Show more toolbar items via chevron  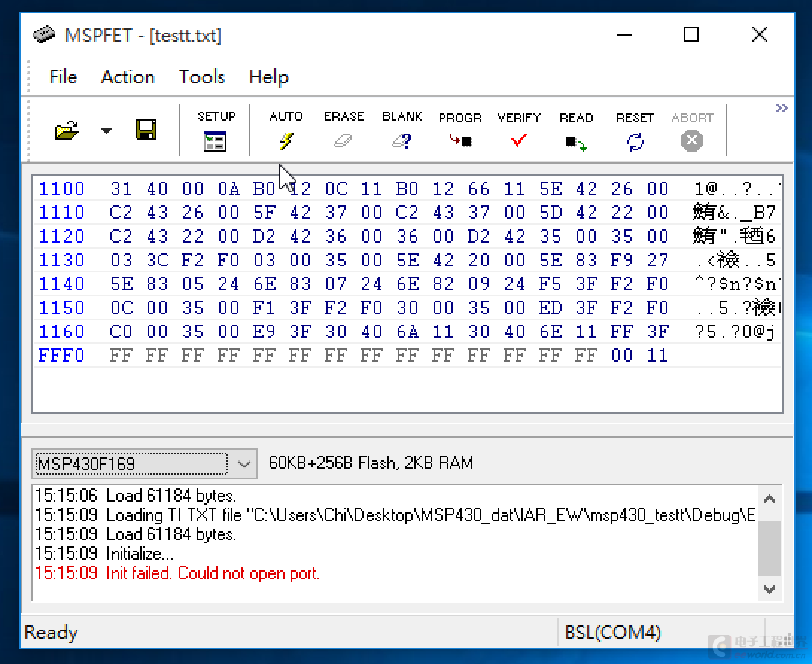point(781,108)
